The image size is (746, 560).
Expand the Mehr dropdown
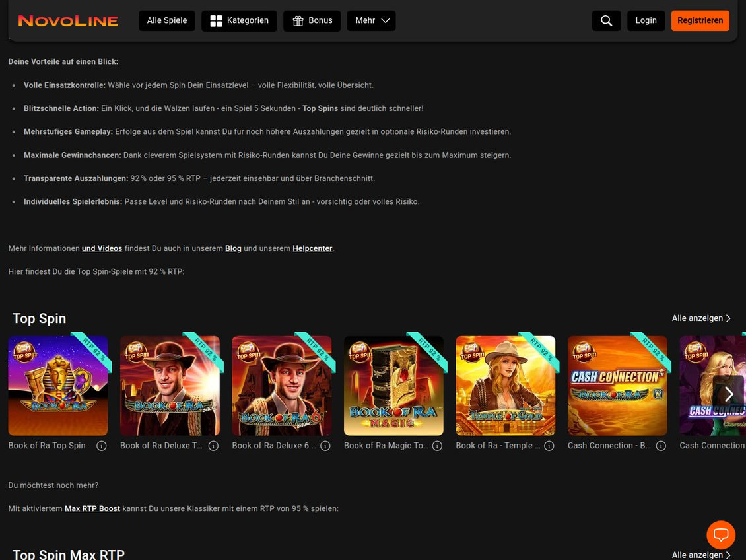click(372, 21)
